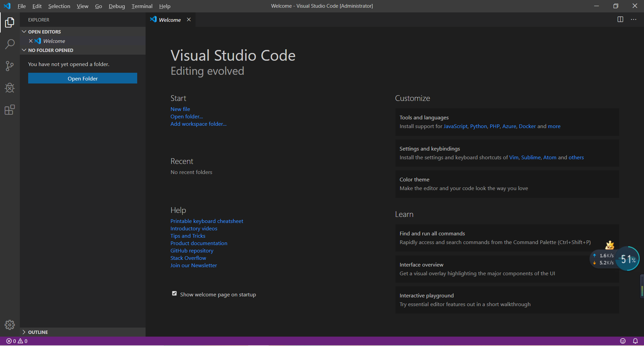
Task: Install Python support link
Action: [x=478, y=126]
